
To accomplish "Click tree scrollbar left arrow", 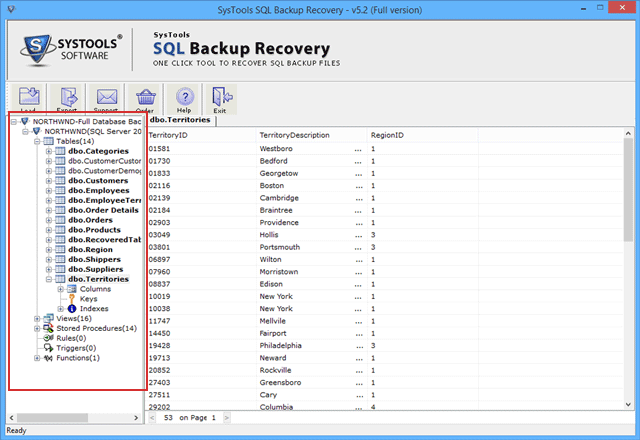I will coord(11,418).
